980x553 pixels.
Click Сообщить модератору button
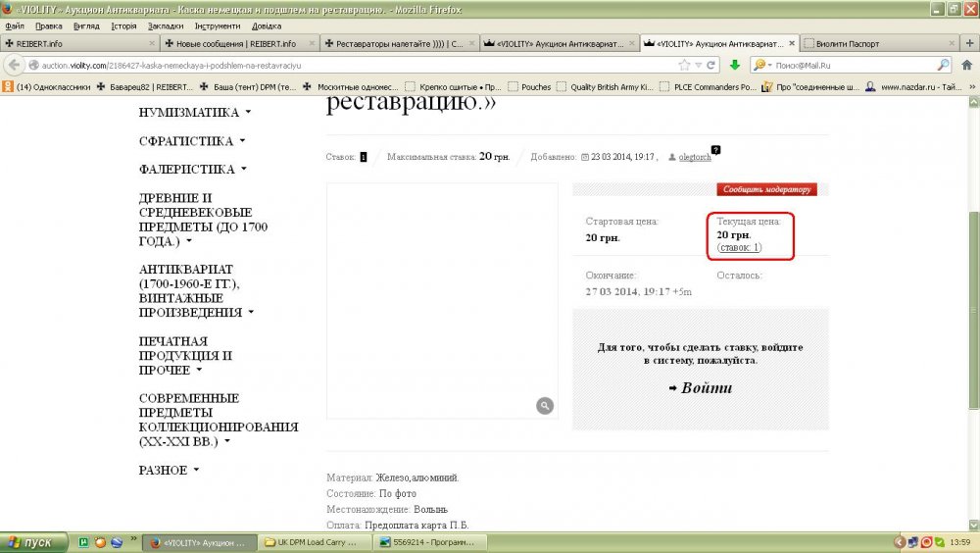point(767,189)
